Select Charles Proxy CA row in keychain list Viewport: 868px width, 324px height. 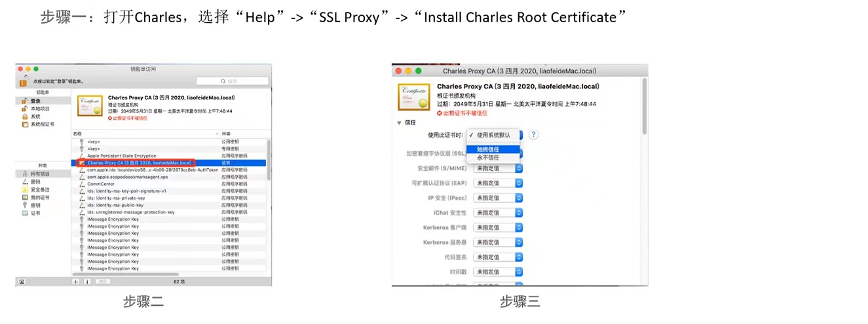click(x=169, y=162)
